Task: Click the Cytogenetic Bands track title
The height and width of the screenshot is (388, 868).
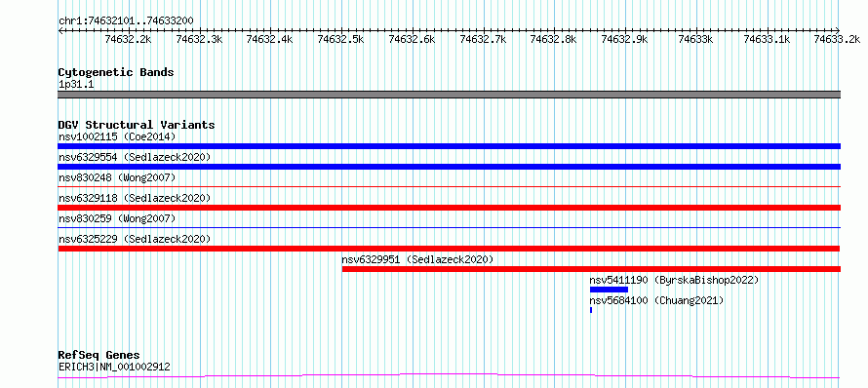Action: coord(116,72)
